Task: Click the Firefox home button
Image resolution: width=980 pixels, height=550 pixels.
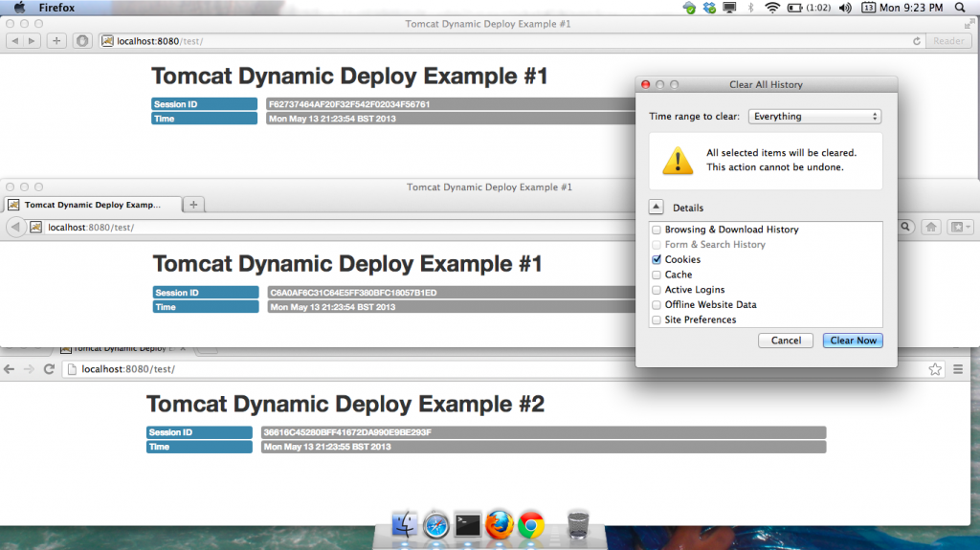Action: (x=930, y=227)
